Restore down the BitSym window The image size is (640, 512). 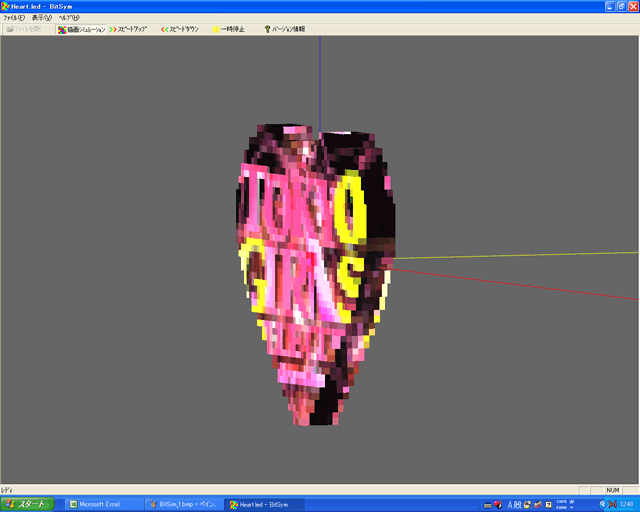tap(621, 6)
